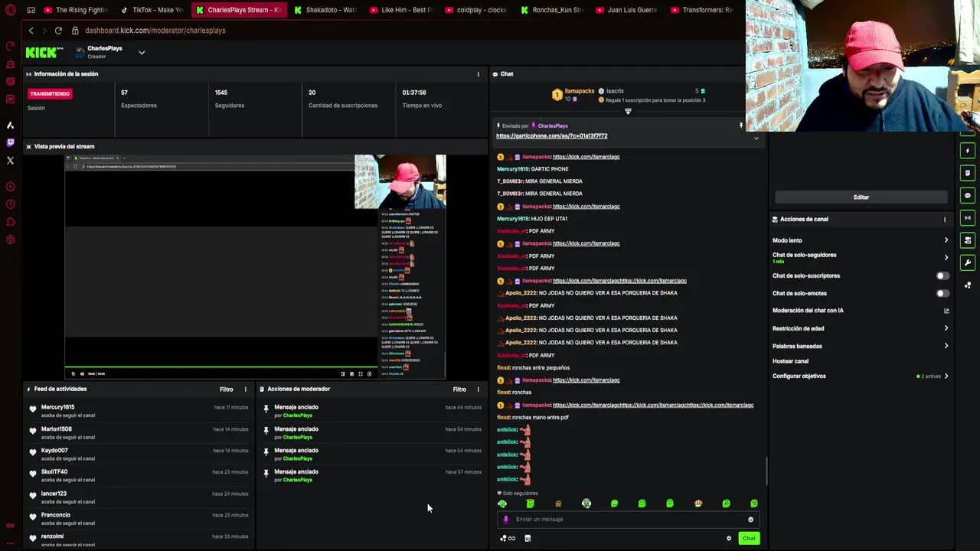980x551 pixels.
Task: Open the Twitch sidebar shortcut
Action: point(10,142)
